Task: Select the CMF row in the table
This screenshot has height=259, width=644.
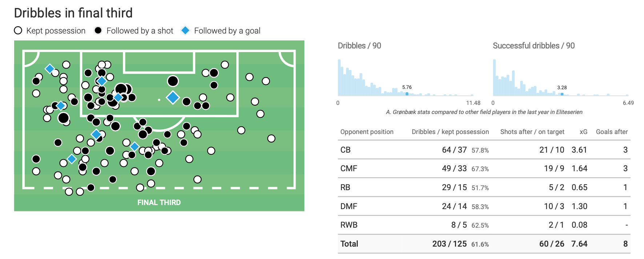Action: 348,169
